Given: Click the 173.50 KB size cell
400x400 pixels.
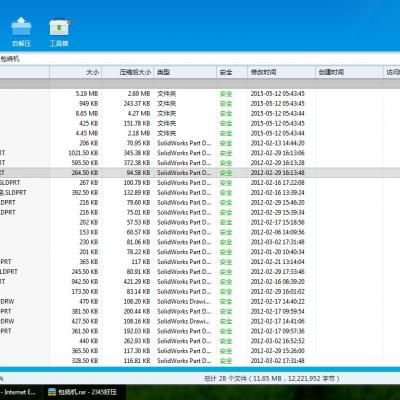Looking at the screenshot, I should pyautogui.click(x=85, y=292).
